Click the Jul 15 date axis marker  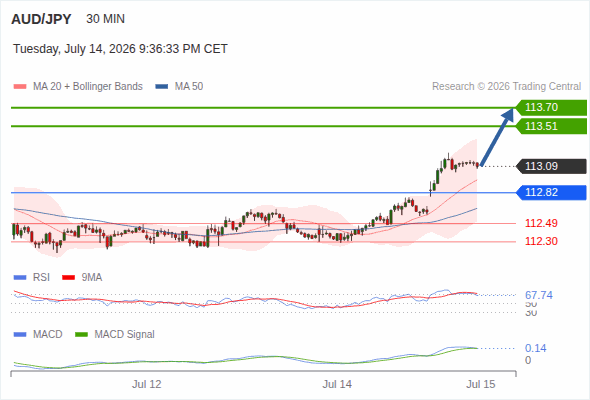[481, 384]
